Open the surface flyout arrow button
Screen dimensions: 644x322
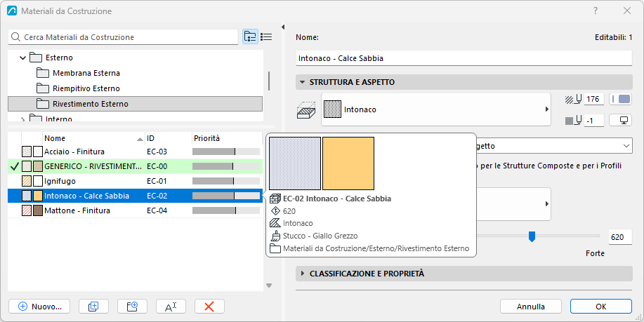(x=546, y=204)
